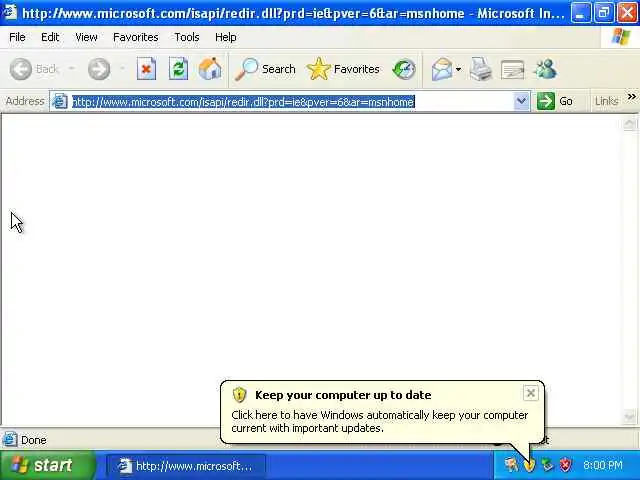This screenshot has height=480, width=640.
Task: Click the network computers tray icon
Action: pyautogui.click(x=547, y=465)
